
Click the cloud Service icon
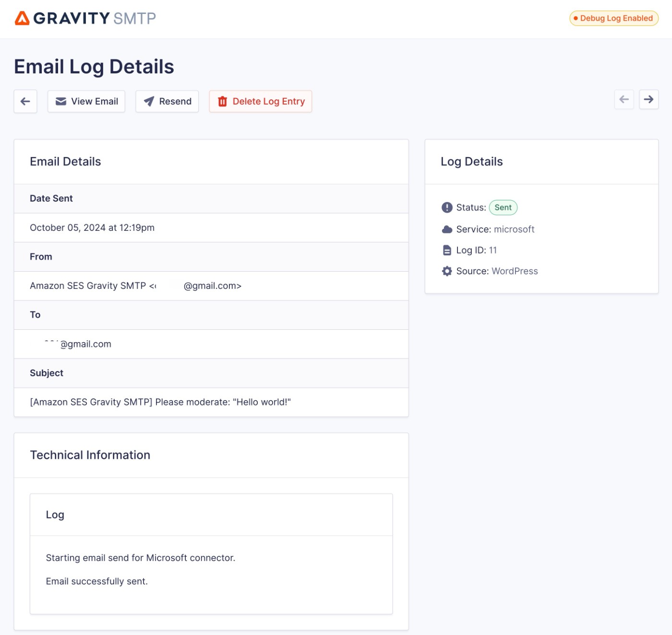pos(447,229)
